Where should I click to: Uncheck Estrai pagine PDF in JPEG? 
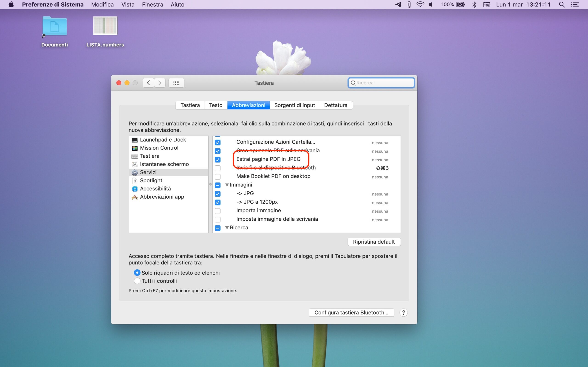(218, 159)
